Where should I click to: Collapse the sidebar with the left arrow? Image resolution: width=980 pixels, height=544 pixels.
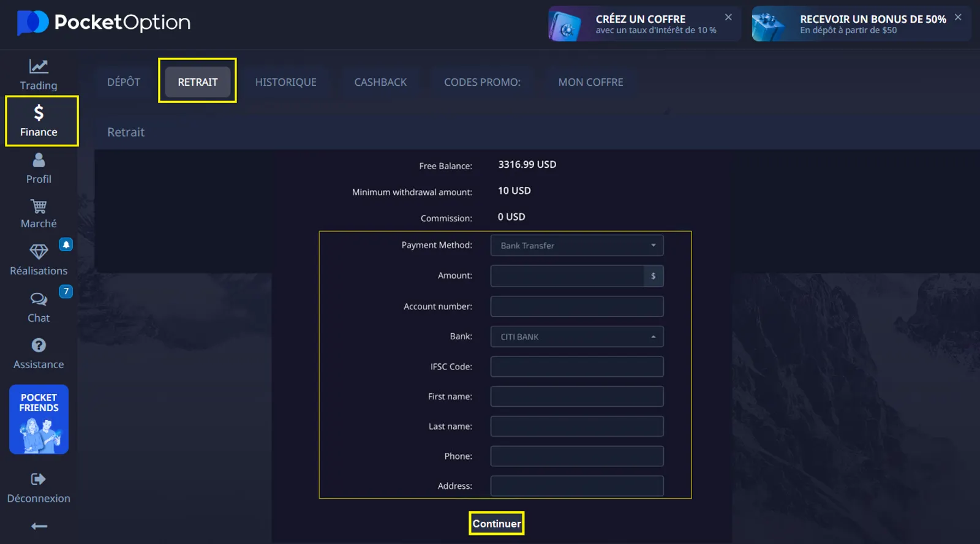click(39, 526)
